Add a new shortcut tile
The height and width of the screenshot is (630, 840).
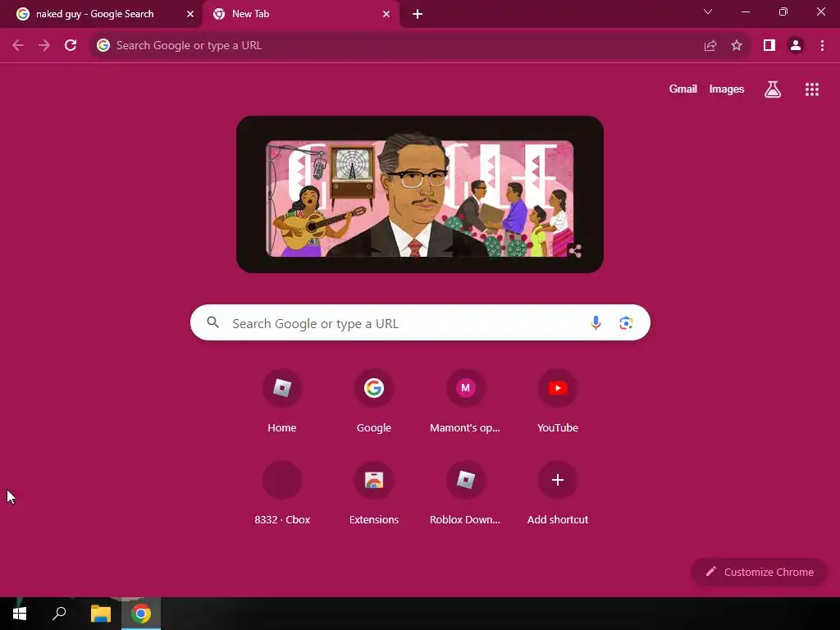558,493
